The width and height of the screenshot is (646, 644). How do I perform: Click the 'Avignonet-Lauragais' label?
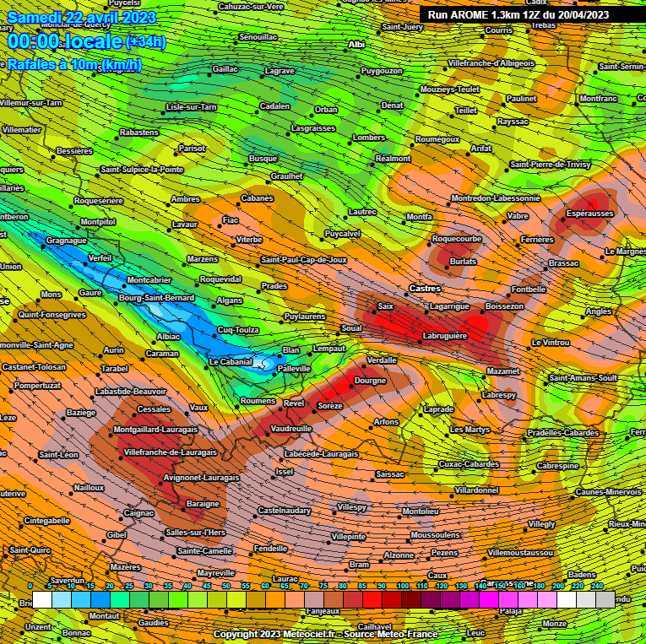click(202, 478)
